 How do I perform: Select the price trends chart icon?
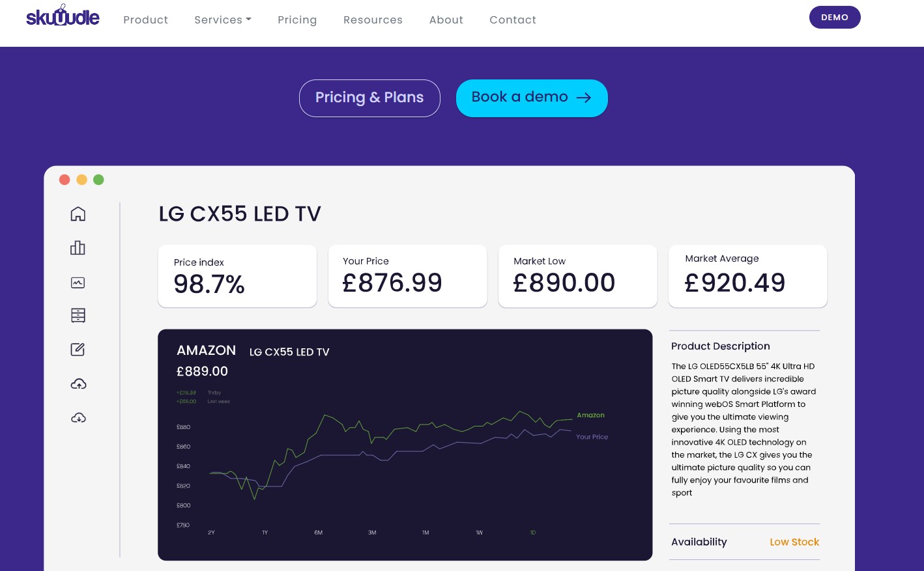pyautogui.click(x=78, y=283)
